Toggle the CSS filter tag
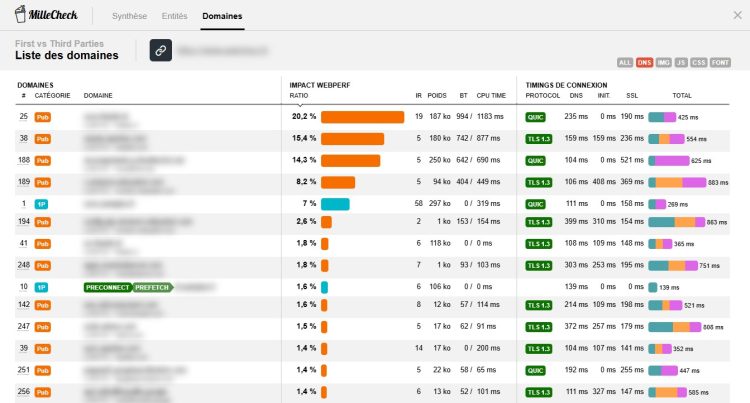 (698, 63)
